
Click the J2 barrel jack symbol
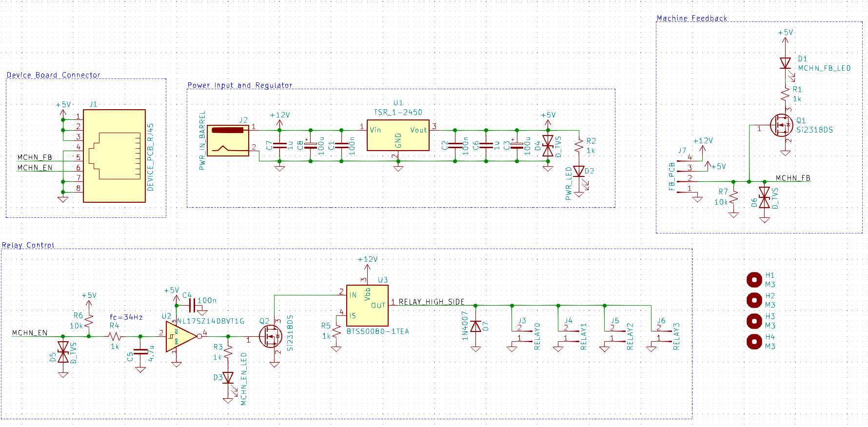[x=228, y=140]
